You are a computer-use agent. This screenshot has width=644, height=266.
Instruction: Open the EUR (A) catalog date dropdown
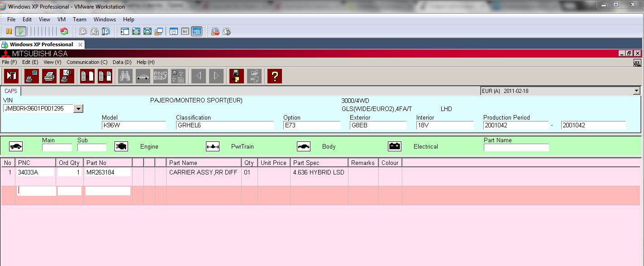point(637,91)
